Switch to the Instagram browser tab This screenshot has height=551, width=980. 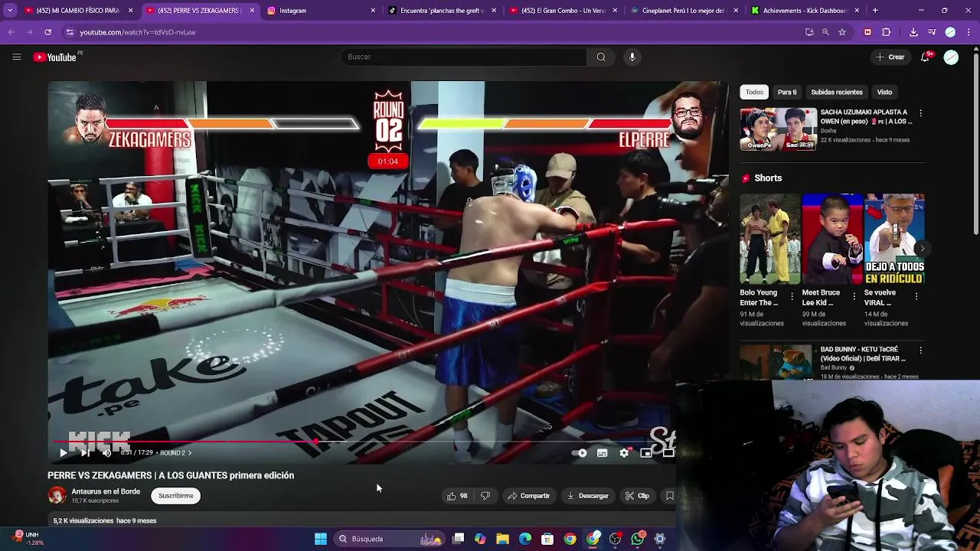pyautogui.click(x=322, y=11)
